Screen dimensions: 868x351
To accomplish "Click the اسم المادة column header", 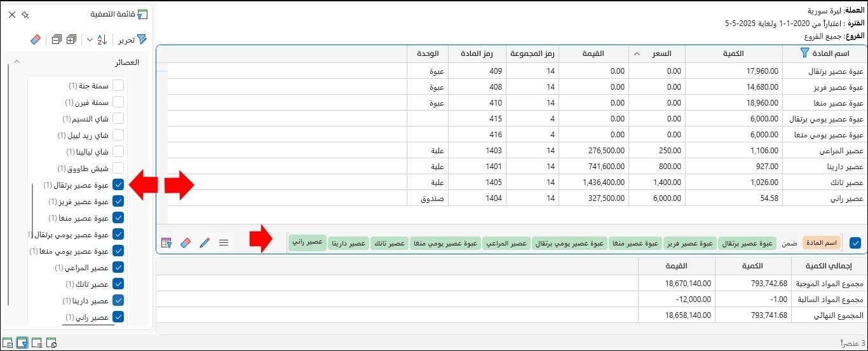I will 824,54.
